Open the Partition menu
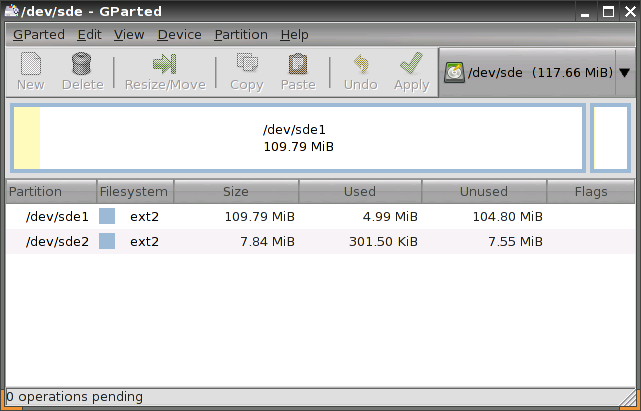 coord(241,34)
